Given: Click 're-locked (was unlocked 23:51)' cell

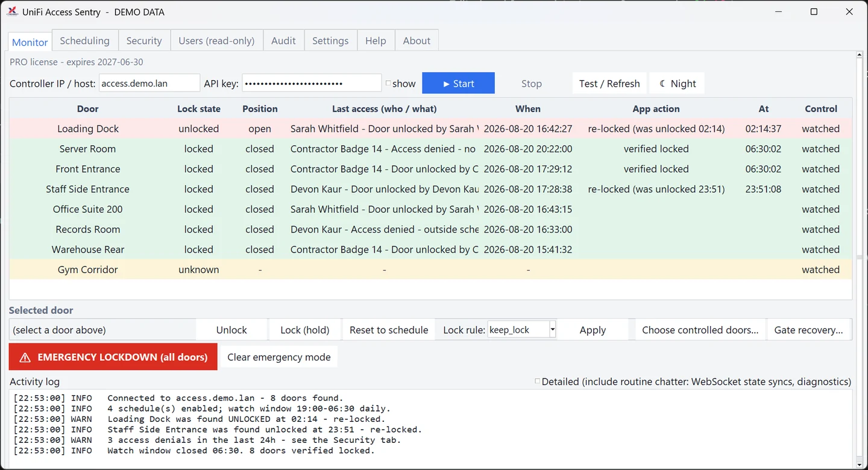Looking at the screenshot, I should point(656,189).
